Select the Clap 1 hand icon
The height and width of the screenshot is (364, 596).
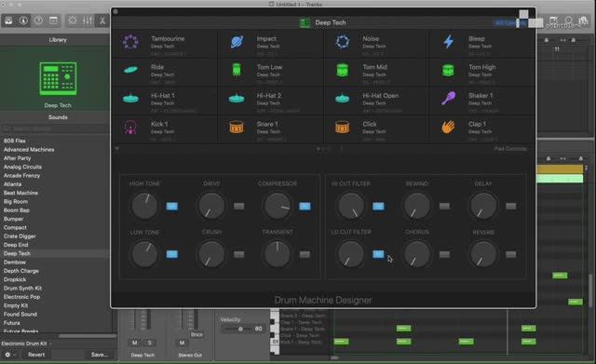click(449, 127)
